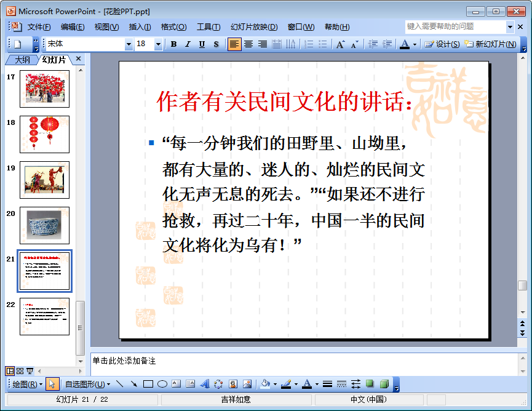Image resolution: width=532 pixels, height=411 pixels.
Task: Toggle italic formatting
Action: pos(188,44)
